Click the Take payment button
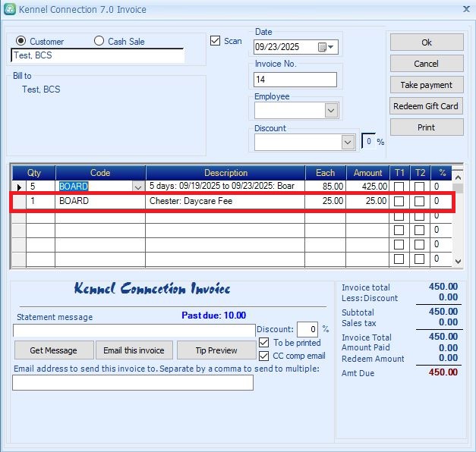Image resolution: width=476 pixels, height=452 pixels. 427,85
